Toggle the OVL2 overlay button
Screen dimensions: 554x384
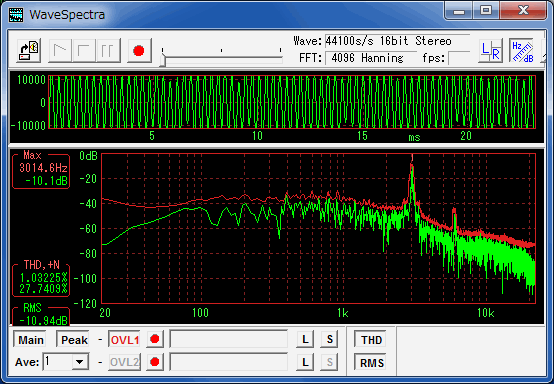click(x=124, y=362)
